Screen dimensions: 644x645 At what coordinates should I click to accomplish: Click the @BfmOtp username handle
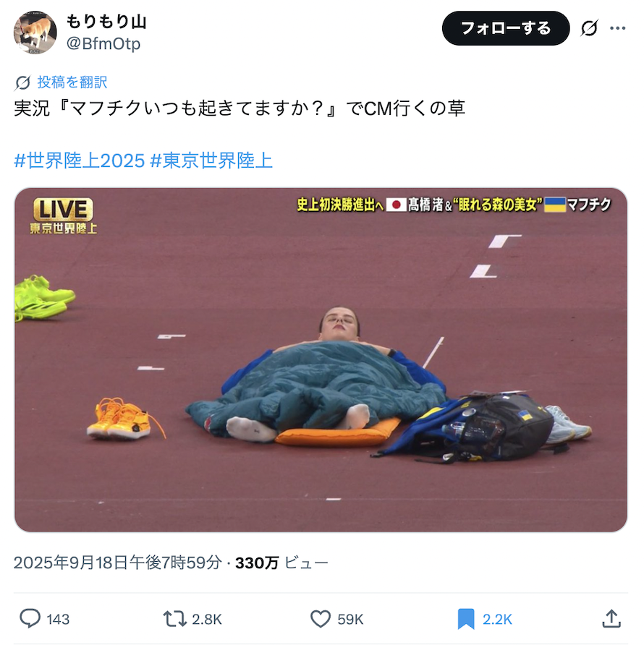tap(103, 43)
